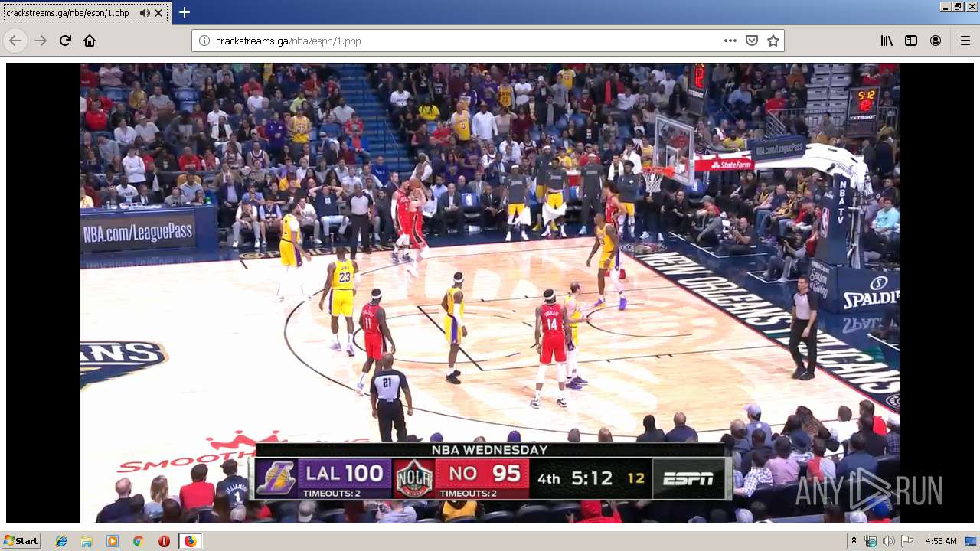Viewport: 980px width, 551px height.
Task: Show site information for crackstreams.ga
Action: 204,41
